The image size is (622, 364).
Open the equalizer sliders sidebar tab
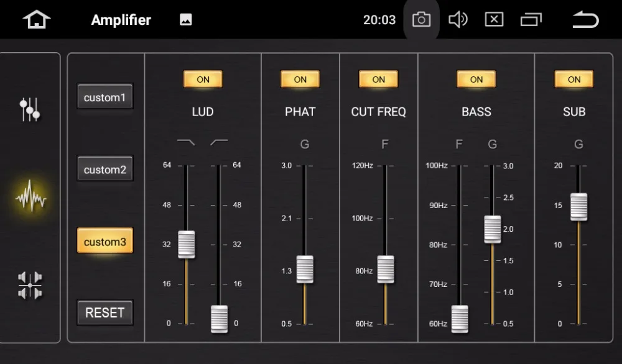click(30, 109)
